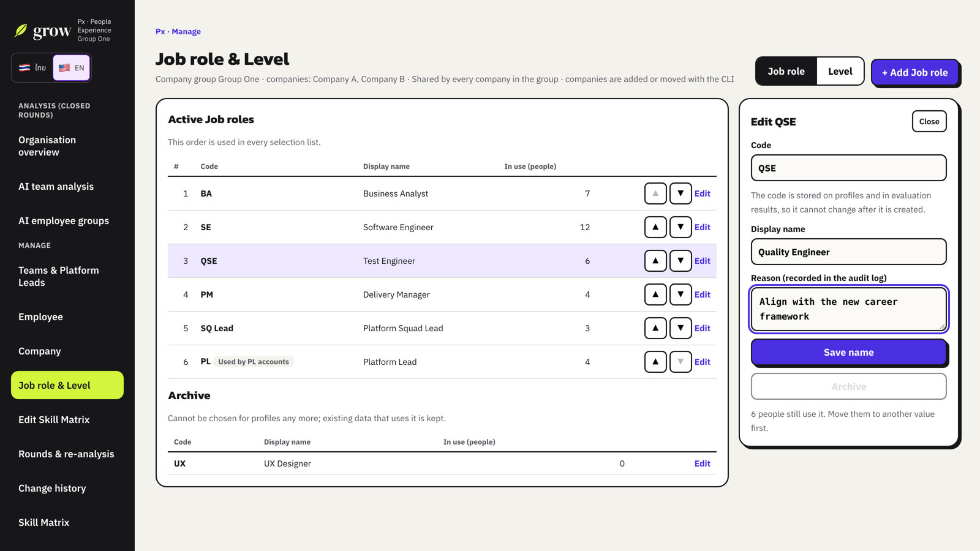Move Platform Squad Lead row down
The height and width of the screenshot is (551, 980).
tap(680, 328)
